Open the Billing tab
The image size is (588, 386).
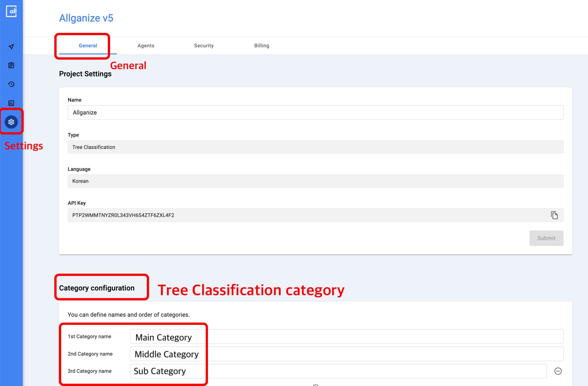coord(262,45)
